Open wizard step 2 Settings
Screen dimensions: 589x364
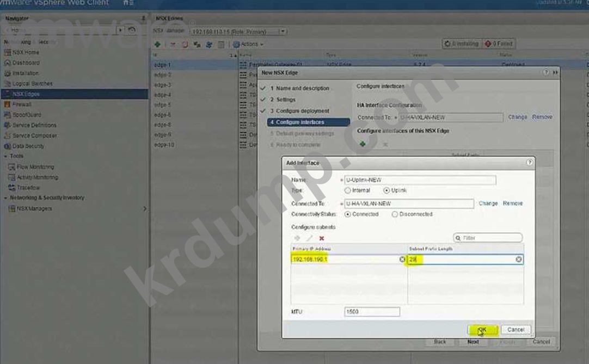[x=283, y=100]
